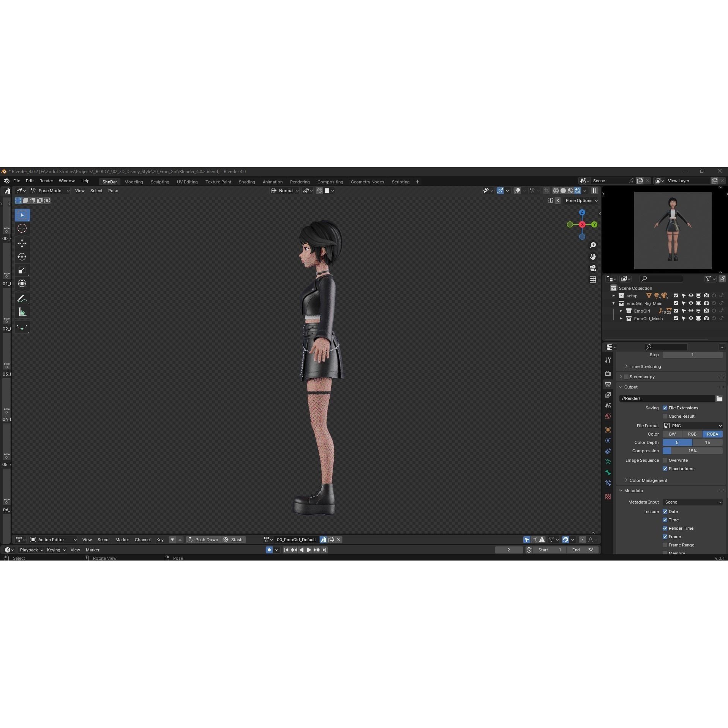Adjust the Compression slider
Viewport: 728px width, 728px height.
coord(692,451)
